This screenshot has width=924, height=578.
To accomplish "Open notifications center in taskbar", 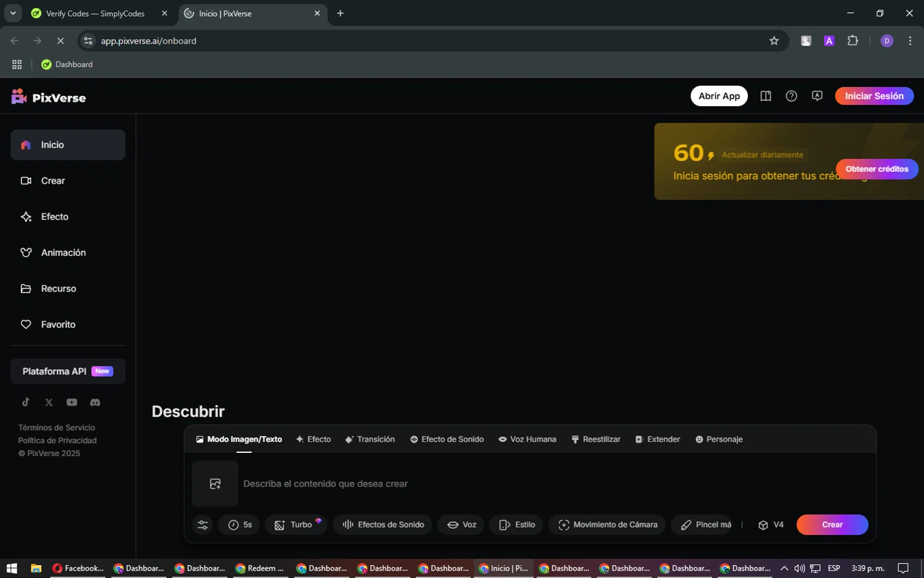I will (903, 568).
